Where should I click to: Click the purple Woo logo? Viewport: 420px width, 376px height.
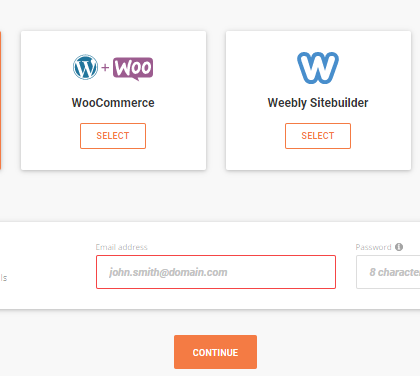pyautogui.click(x=133, y=68)
